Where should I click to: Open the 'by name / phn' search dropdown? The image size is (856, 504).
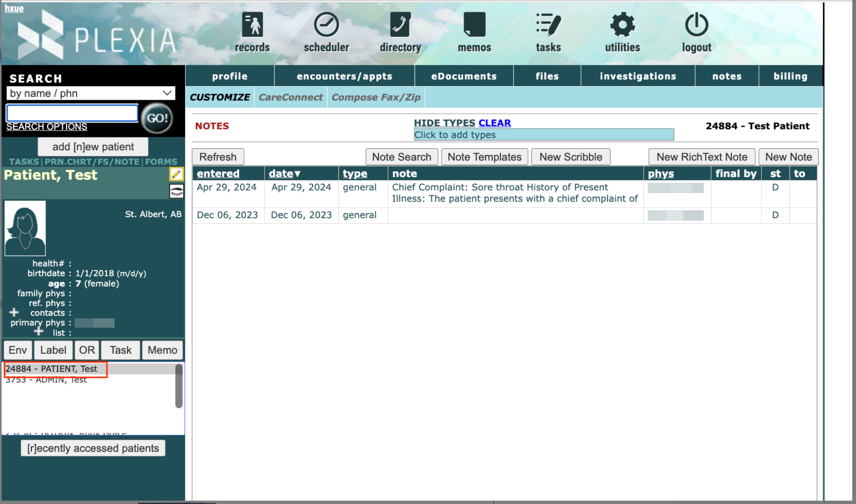click(x=91, y=93)
